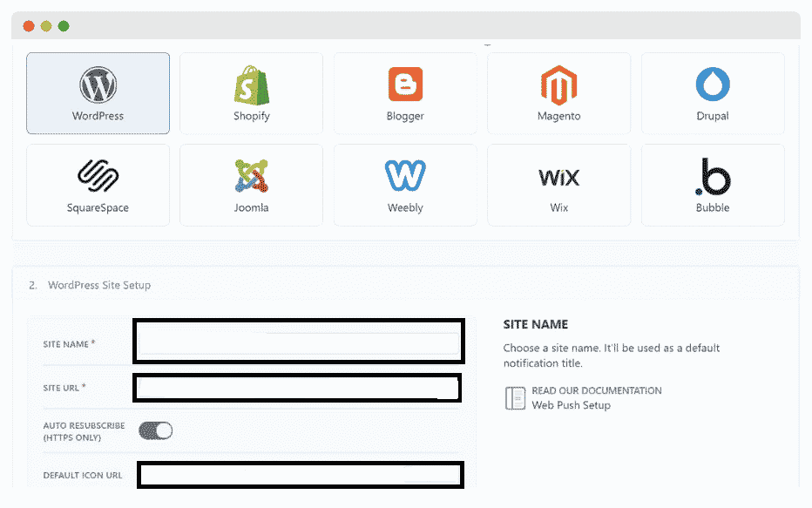Screen dimensions: 812x508
Task: Click the red close window button
Action: [x=29, y=26]
